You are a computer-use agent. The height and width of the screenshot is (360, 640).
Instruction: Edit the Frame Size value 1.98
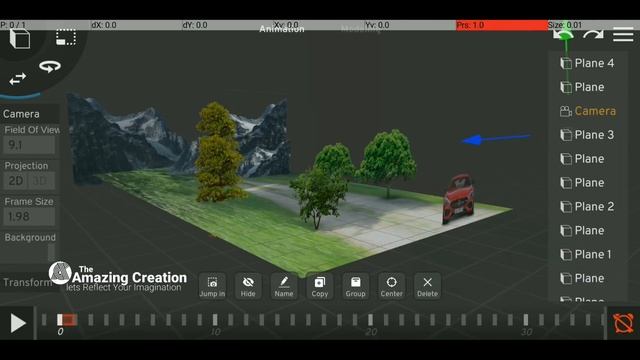[x=29, y=217]
